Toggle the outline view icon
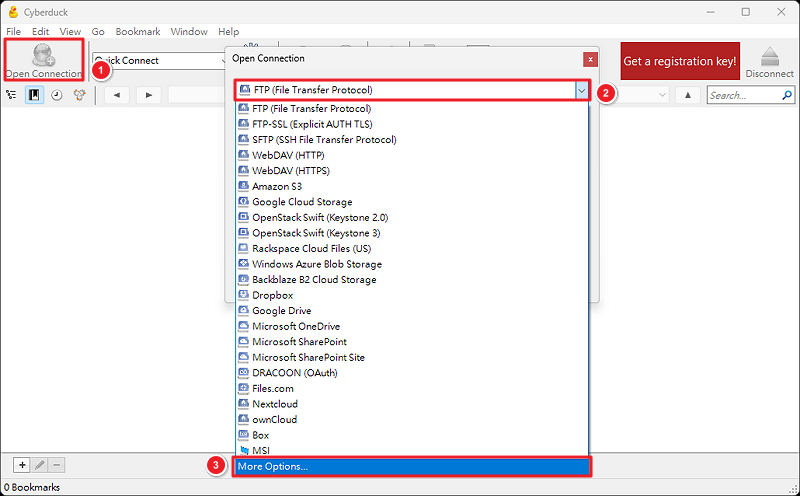Viewport: 800px width, 496px height. 11,95
